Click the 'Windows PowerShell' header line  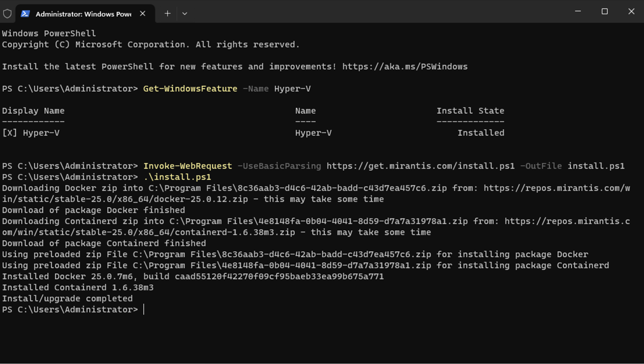click(x=49, y=33)
